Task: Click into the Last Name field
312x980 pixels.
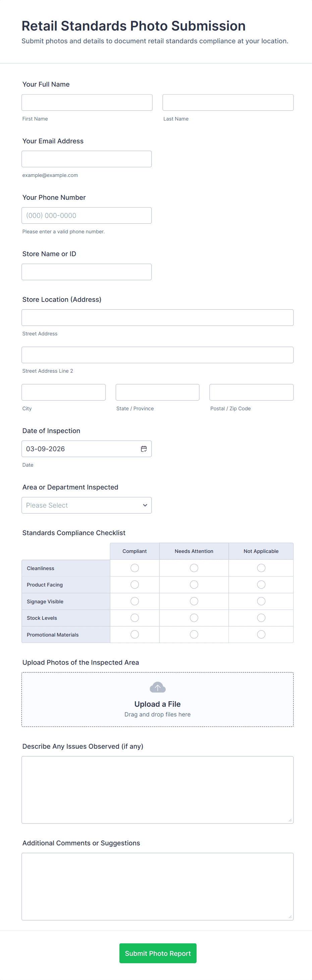Action: (228, 103)
